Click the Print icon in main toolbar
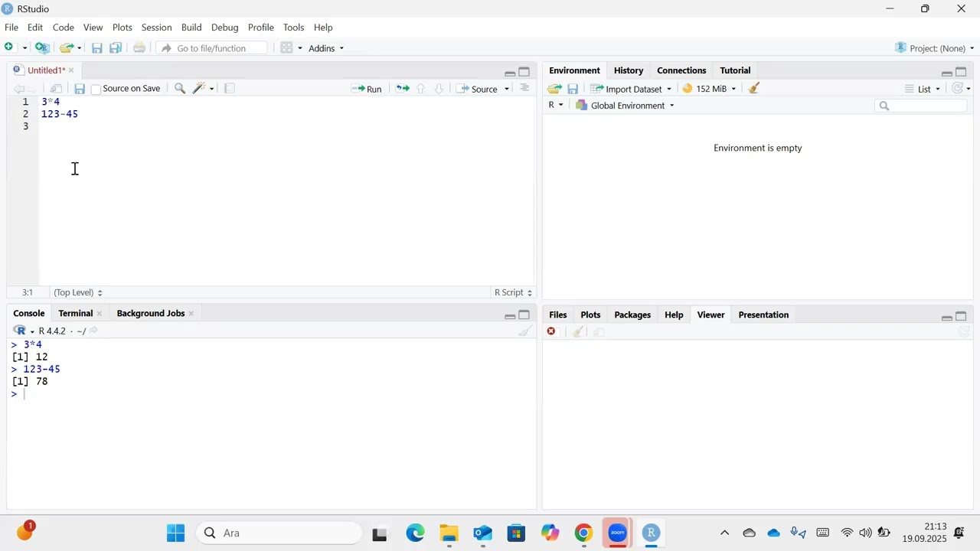The height and width of the screenshot is (551, 980). point(139,47)
